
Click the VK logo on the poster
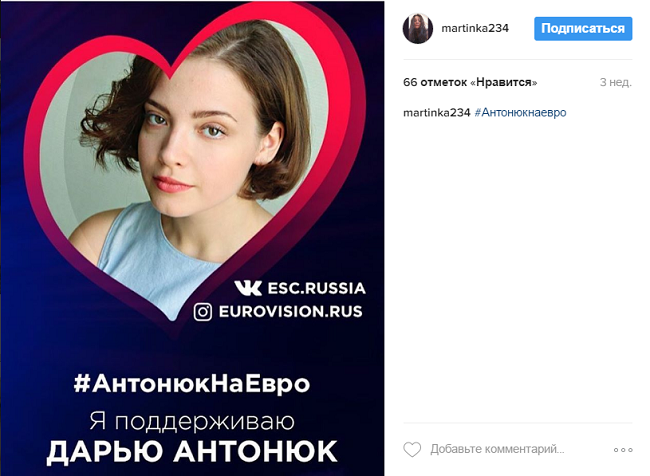pos(248,288)
